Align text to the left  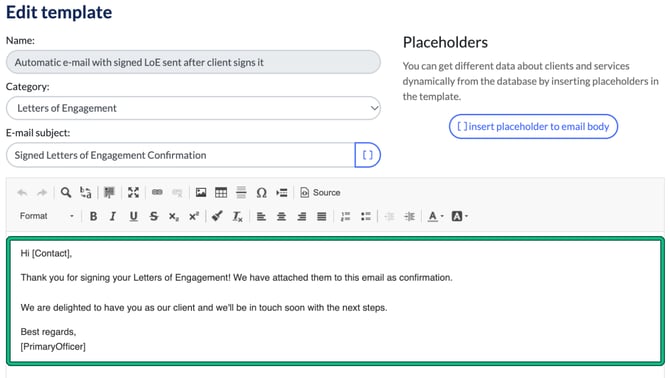(261, 217)
